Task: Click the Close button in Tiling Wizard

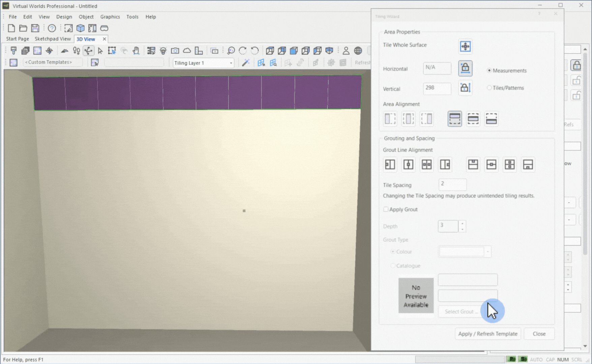Action: (539, 334)
